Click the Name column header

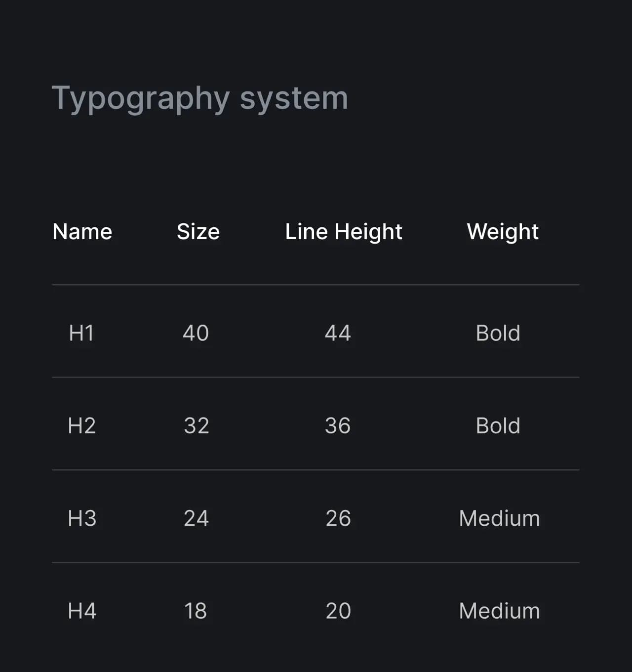(82, 231)
